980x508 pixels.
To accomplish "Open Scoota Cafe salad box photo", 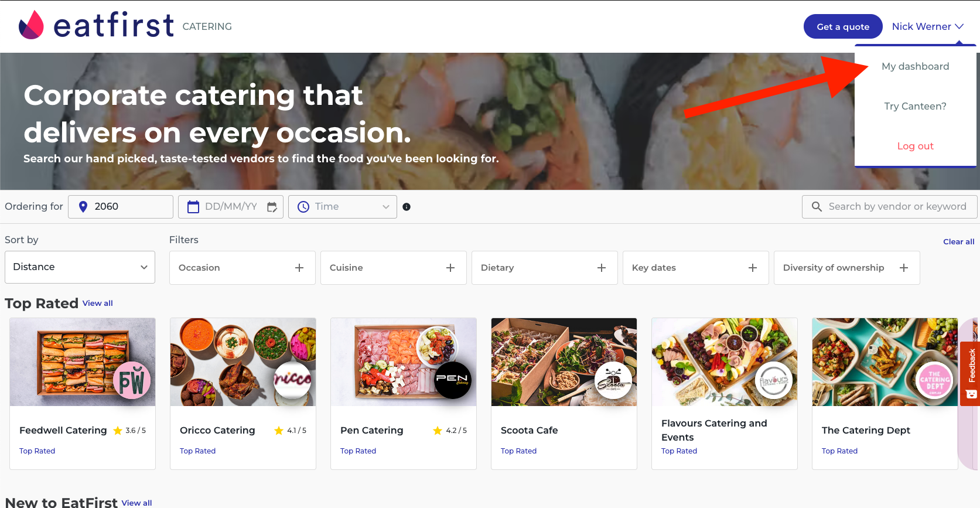I will click(x=564, y=362).
